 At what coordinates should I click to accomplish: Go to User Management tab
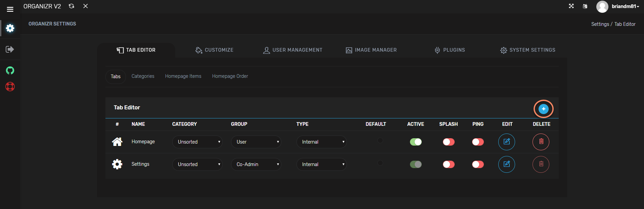292,50
